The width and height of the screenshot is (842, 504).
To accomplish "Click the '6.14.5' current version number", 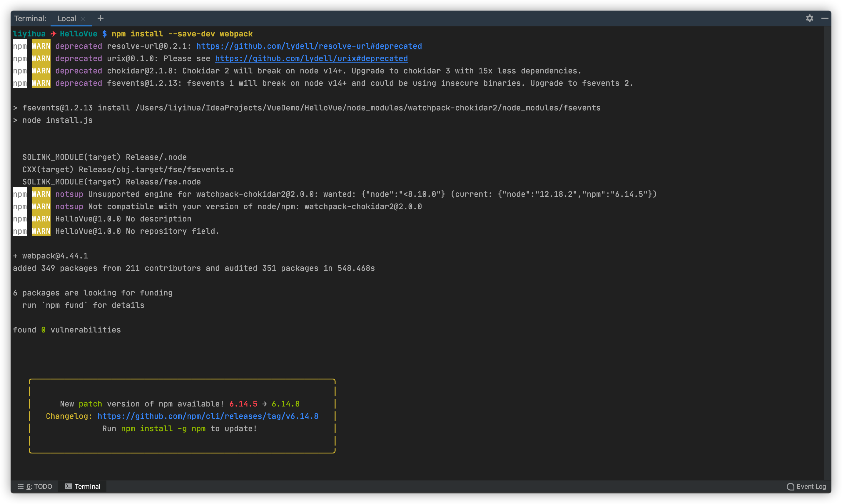I will 243,404.
